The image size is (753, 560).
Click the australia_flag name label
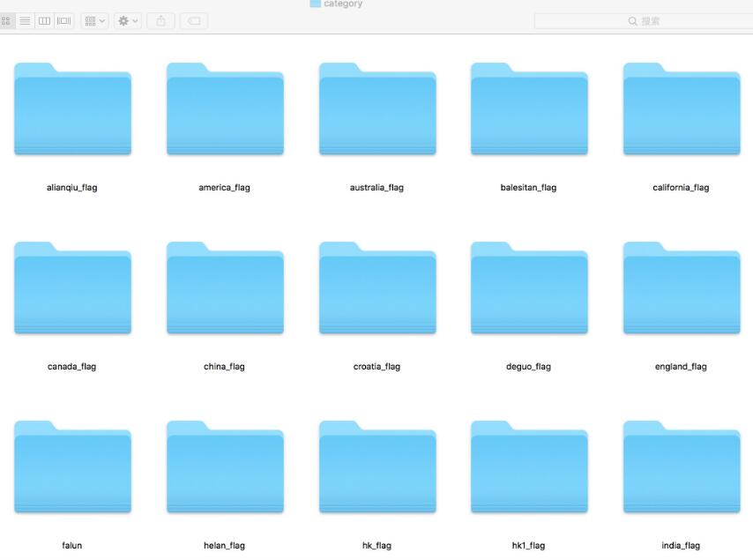(377, 188)
